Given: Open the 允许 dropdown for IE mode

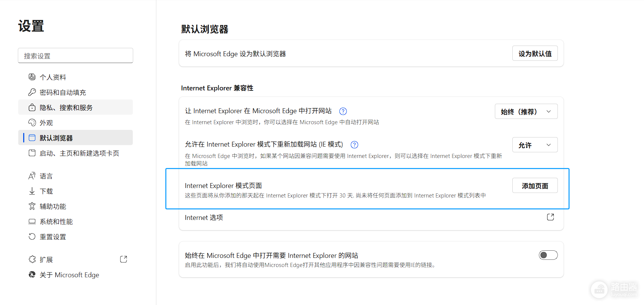Looking at the screenshot, I should click(535, 145).
